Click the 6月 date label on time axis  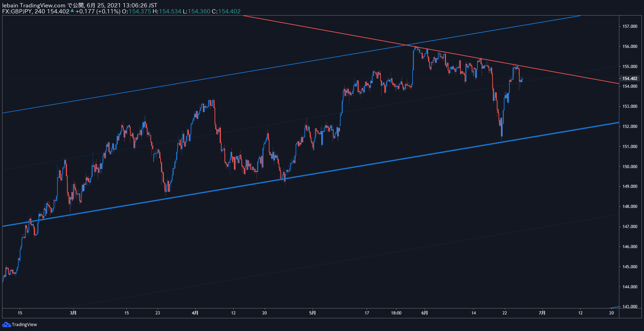[x=425, y=313]
